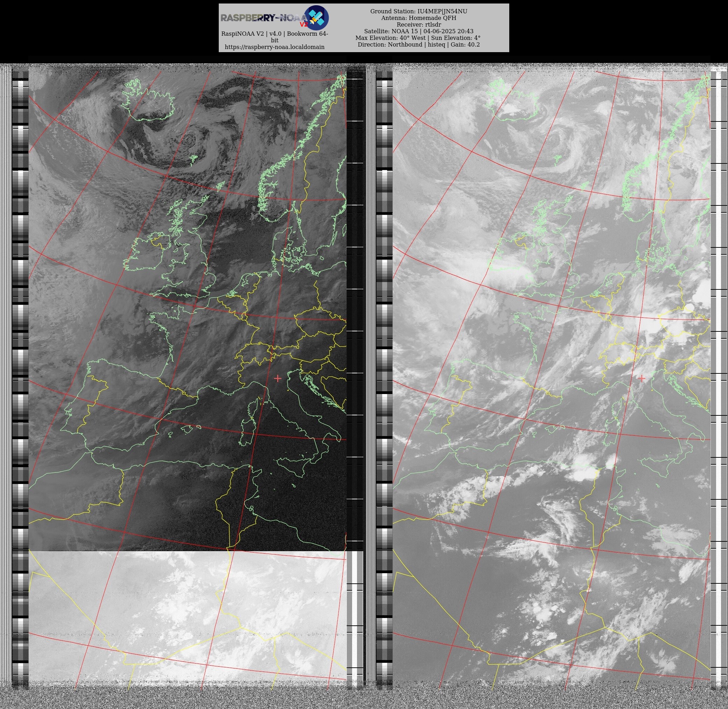Select the 'Max Elevation: 40° West | Sun Elevation: 4°' line
Image resolution: width=728 pixels, height=709 pixels.
pyautogui.click(x=418, y=38)
